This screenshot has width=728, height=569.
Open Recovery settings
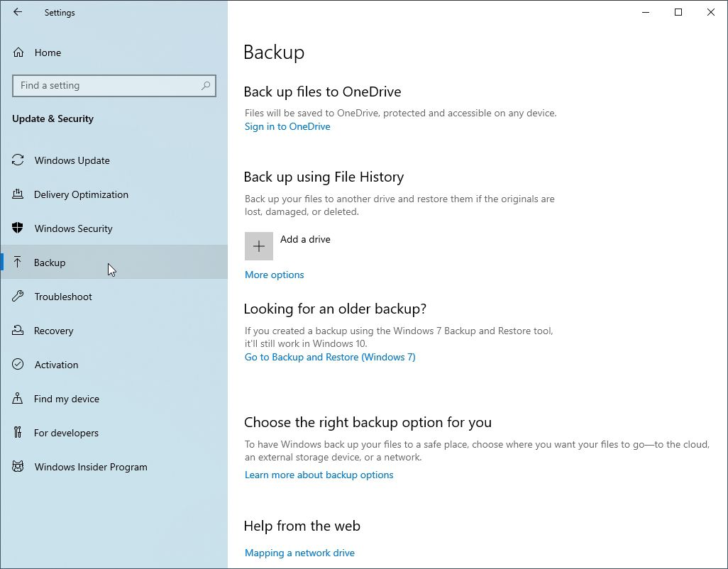pyautogui.click(x=114, y=331)
